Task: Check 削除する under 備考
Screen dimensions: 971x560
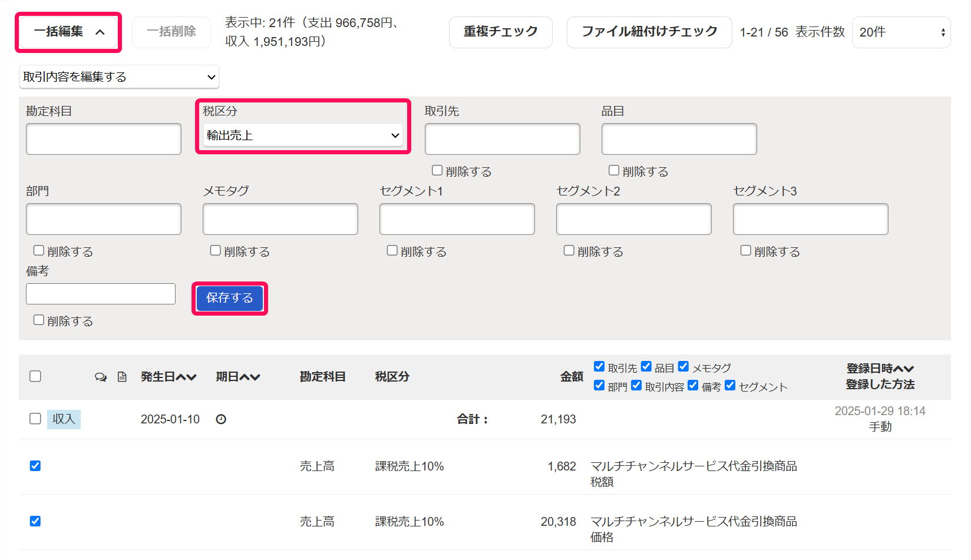Action: click(x=39, y=320)
